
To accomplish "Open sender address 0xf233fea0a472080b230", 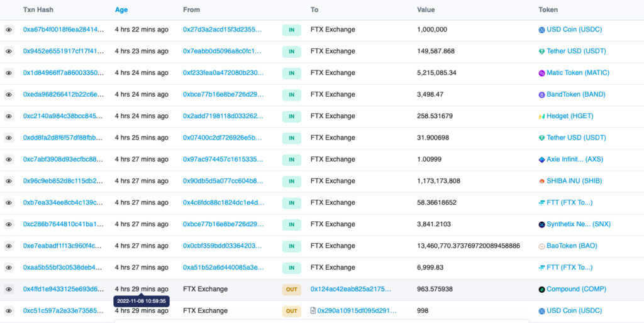I will coord(223,73).
